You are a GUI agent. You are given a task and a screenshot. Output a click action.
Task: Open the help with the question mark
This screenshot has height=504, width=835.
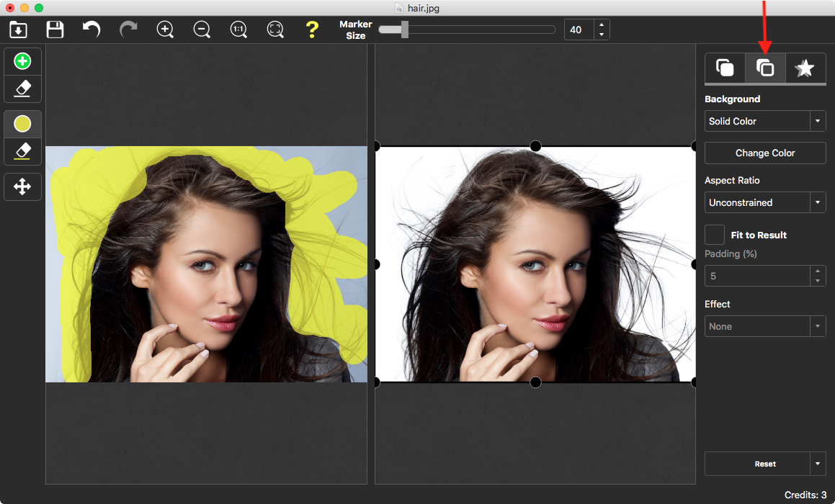[x=312, y=30]
